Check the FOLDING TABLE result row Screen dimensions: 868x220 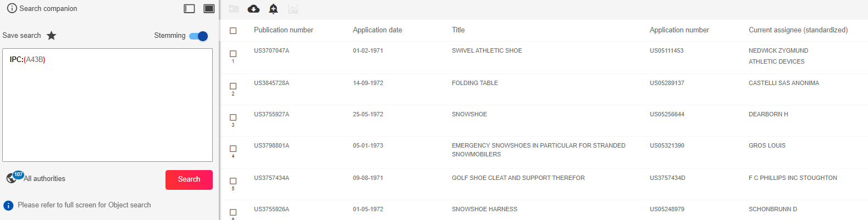pos(233,86)
